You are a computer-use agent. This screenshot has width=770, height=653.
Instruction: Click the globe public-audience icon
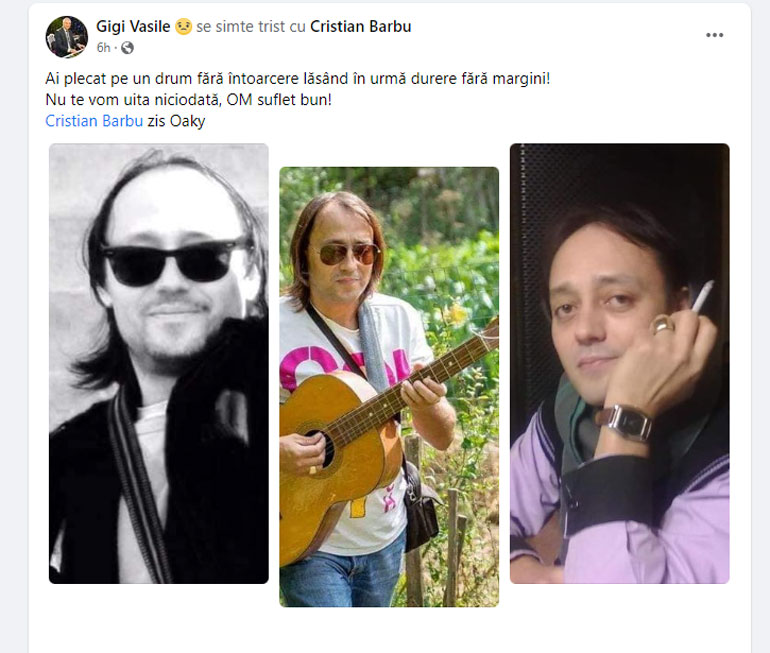point(127,48)
